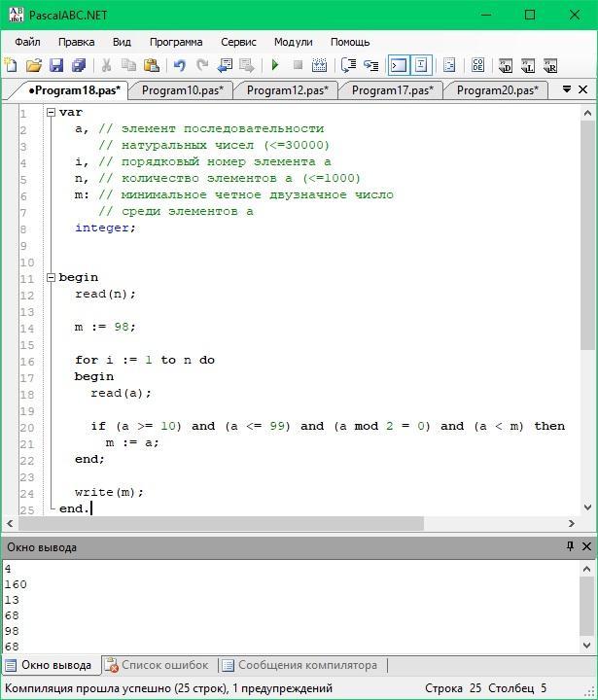This screenshot has width=598, height=700.
Task: Switch to Program12.pas tab
Action: pyautogui.click(x=287, y=90)
